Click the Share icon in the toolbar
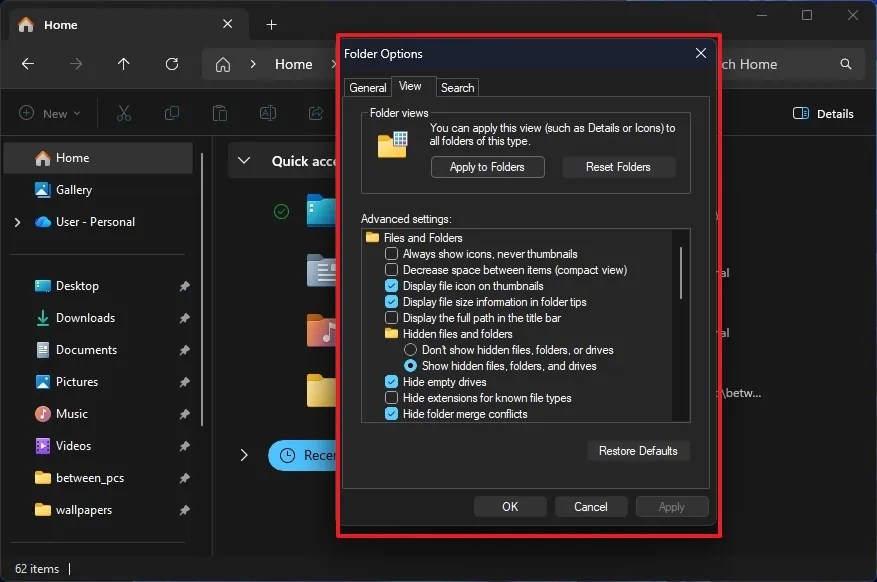 point(316,113)
